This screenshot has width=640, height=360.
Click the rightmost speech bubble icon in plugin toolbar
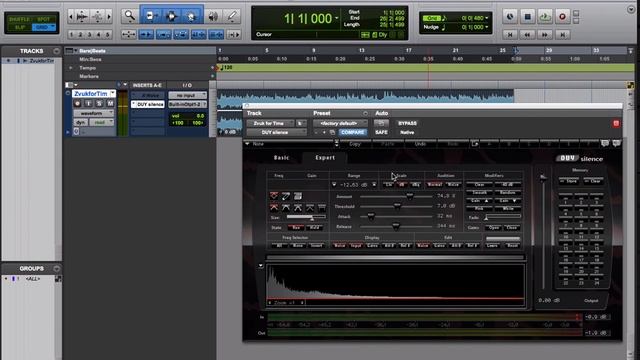point(616,143)
